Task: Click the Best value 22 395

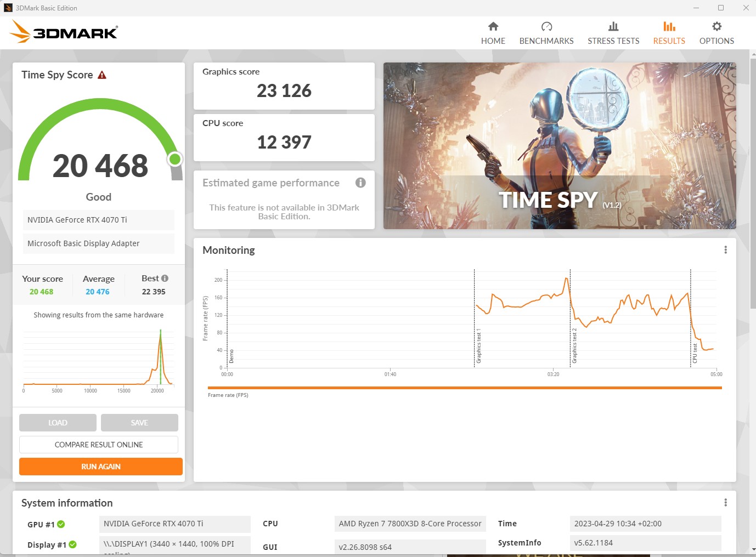Action: click(154, 292)
